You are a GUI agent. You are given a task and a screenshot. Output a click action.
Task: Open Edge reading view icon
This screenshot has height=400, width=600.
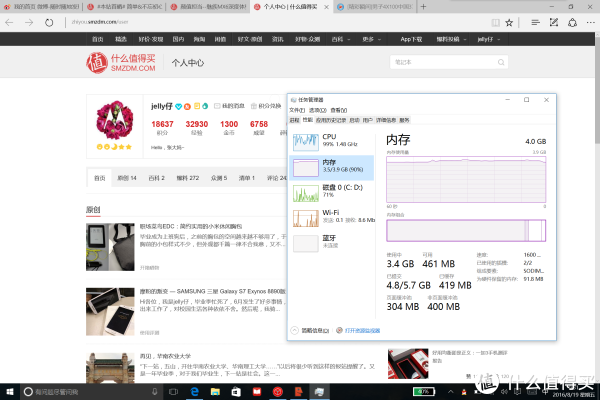click(496, 23)
